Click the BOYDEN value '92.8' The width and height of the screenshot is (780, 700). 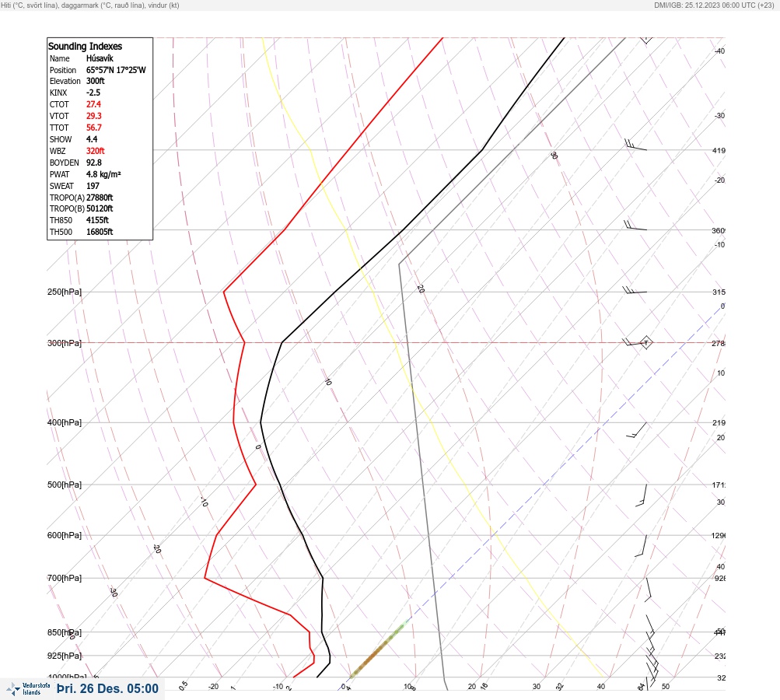pos(93,163)
